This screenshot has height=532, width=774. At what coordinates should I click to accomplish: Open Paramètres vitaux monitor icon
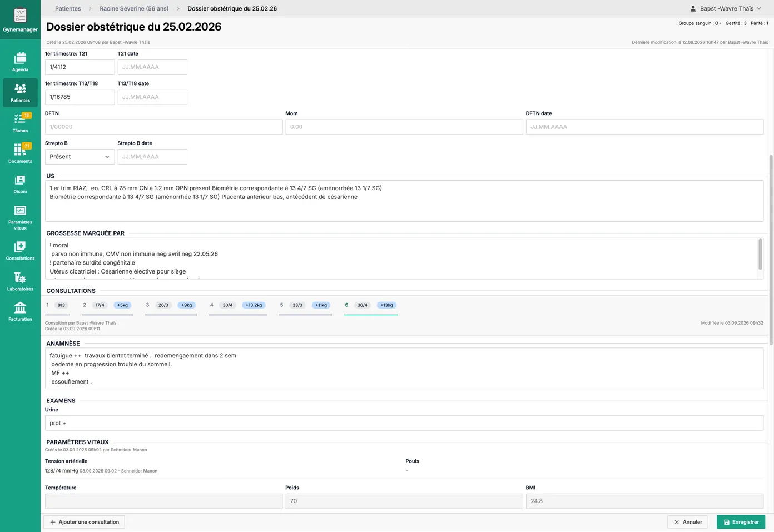tap(20, 210)
